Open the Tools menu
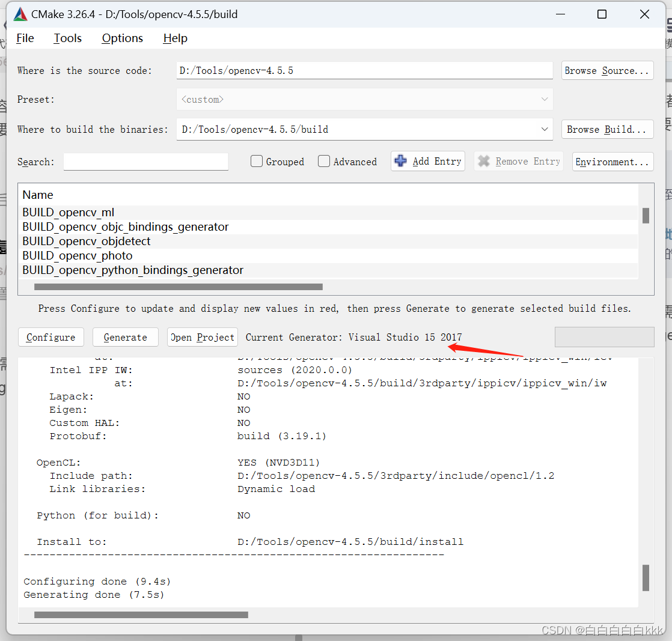 click(x=67, y=38)
